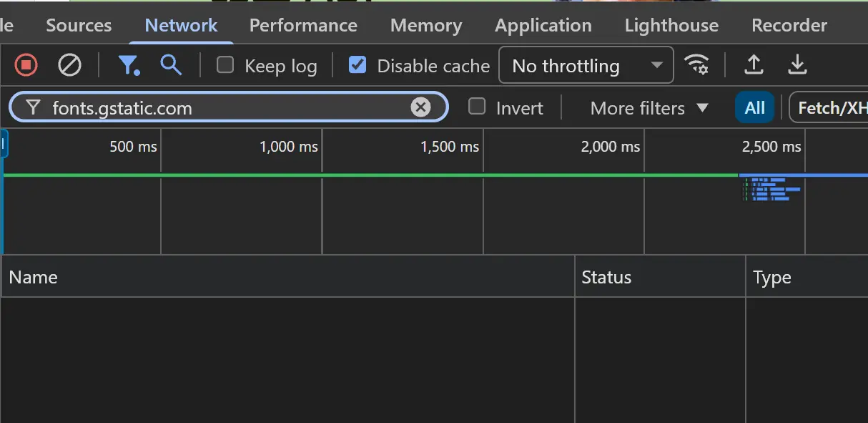Switch to the Memory tab
This screenshot has height=423, width=868.
tap(426, 25)
